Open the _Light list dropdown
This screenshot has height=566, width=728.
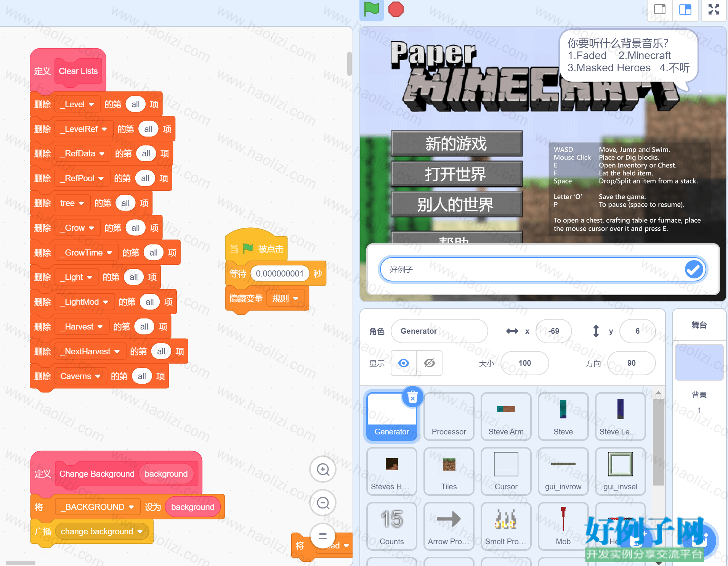[77, 277]
